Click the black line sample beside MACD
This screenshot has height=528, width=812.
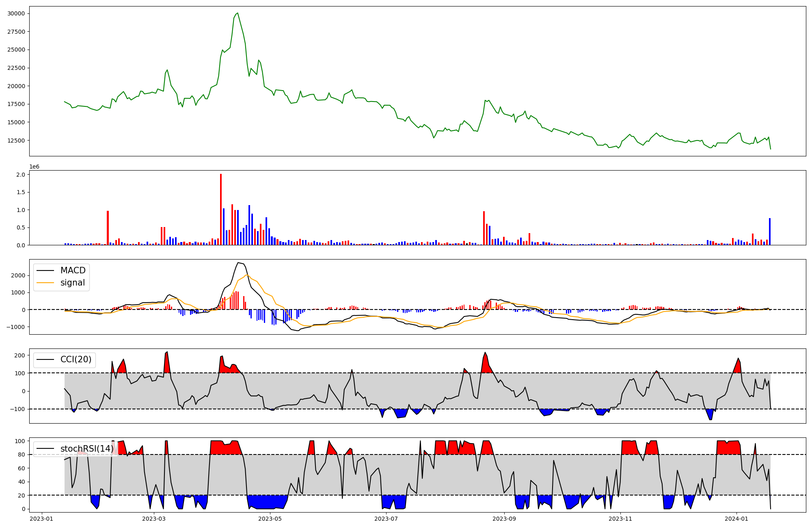[x=45, y=271]
